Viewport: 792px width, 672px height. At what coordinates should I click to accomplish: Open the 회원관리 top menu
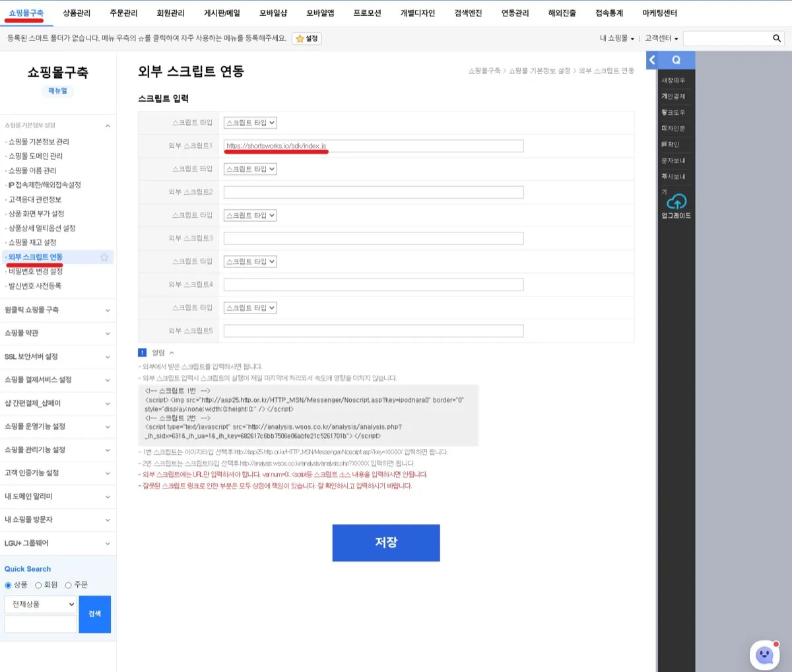pyautogui.click(x=170, y=13)
